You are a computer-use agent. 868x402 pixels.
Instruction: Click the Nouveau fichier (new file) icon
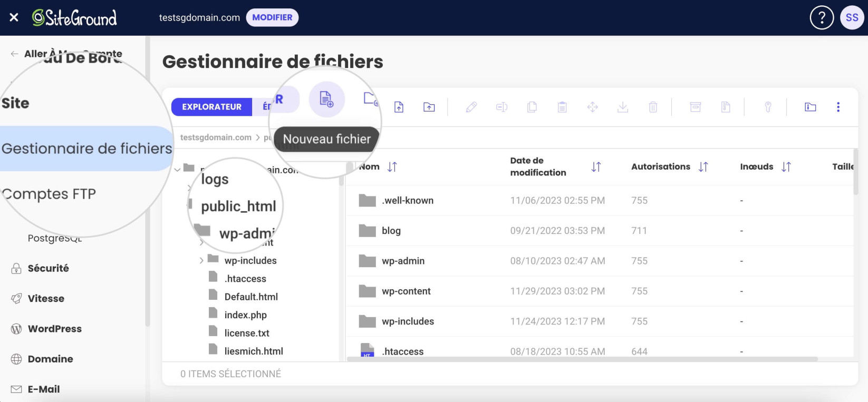pyautogui.click(x=326, y=99)
